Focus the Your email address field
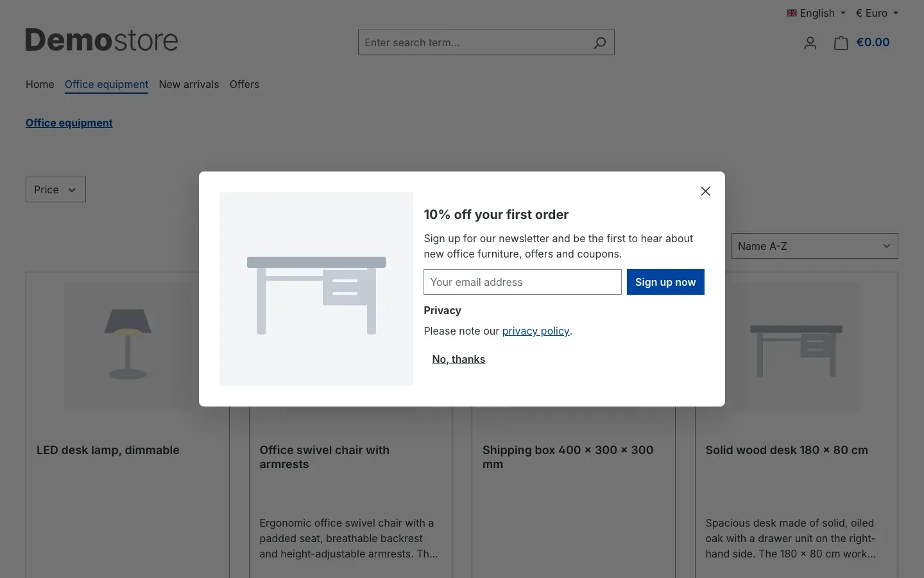924x578 pixels. pyautogui.click(x=522, y=282)
